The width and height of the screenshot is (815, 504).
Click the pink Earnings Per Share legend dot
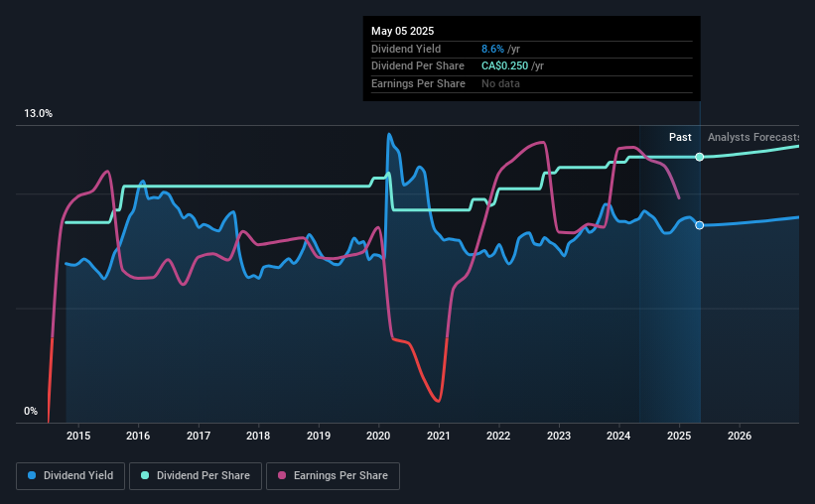[x=282, y=475]
